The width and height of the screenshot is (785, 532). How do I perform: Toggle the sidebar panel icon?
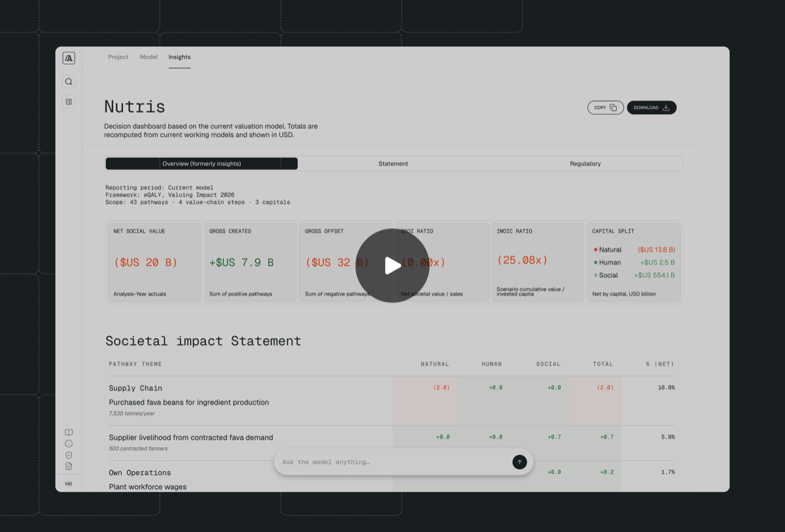point(69,101)
